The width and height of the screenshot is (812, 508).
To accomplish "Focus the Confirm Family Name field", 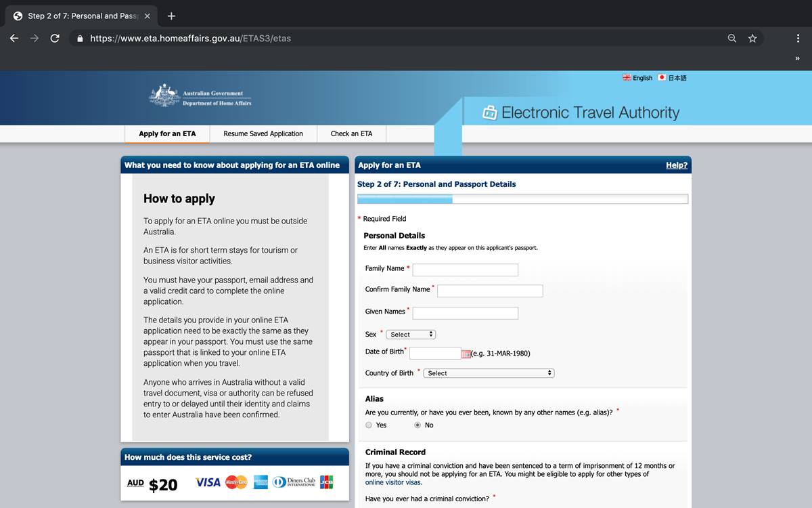I will [490, 291].
